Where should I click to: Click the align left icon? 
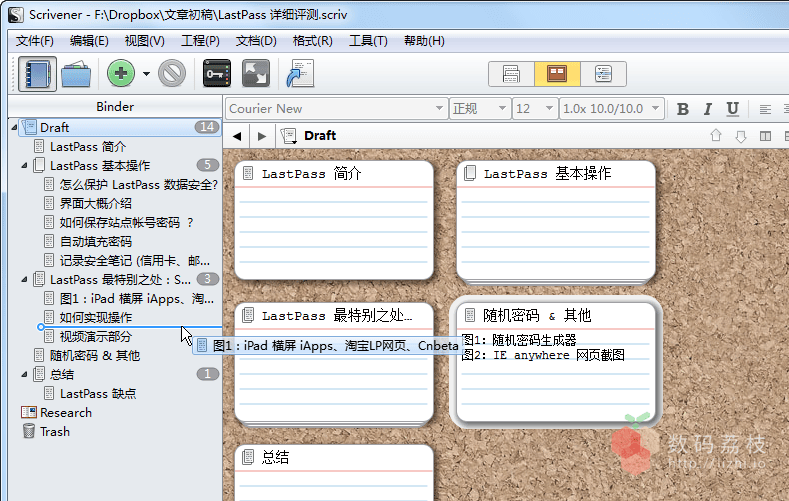point(765,109)
